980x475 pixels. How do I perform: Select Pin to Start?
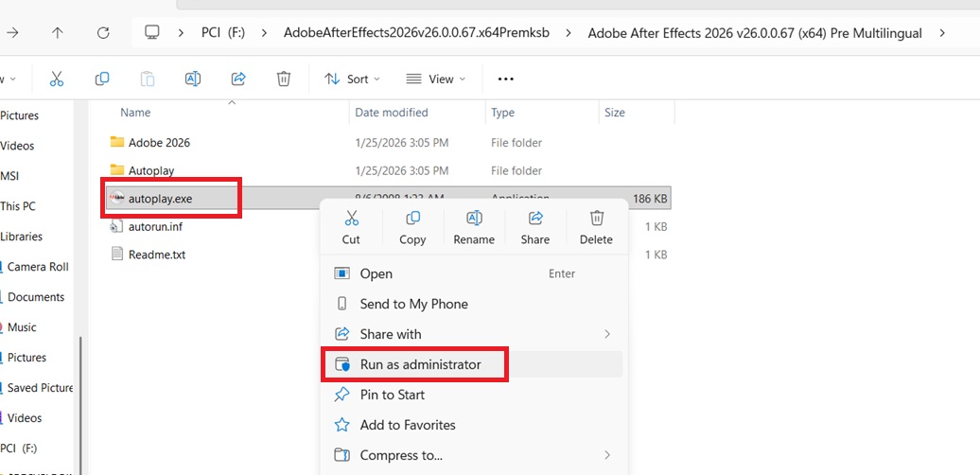[473, 395]
